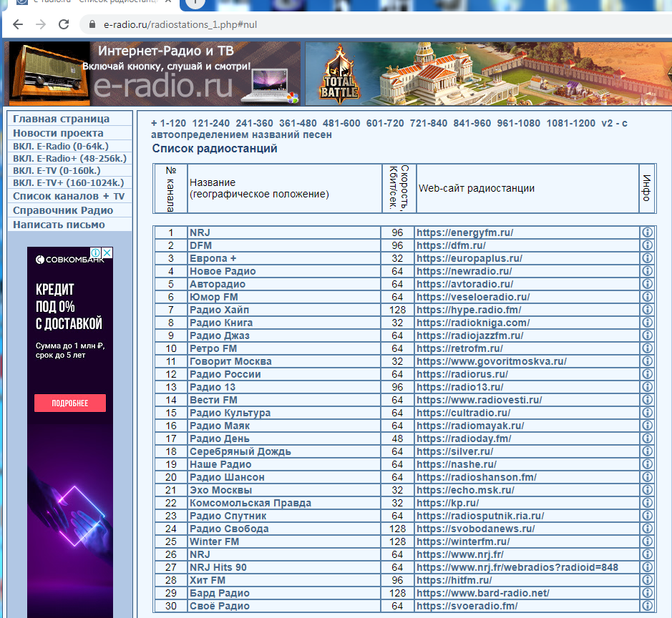The width and height of the screenshot is (672, 618).
Task: Open info icon for Эхо Москвы row
Action: click(x=647, y=489)
